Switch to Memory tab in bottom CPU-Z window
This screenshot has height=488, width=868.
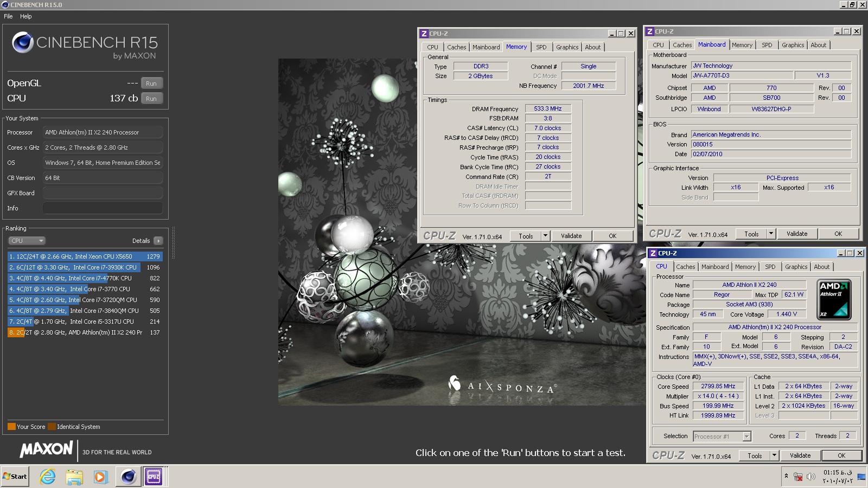[x=745, y=267]
